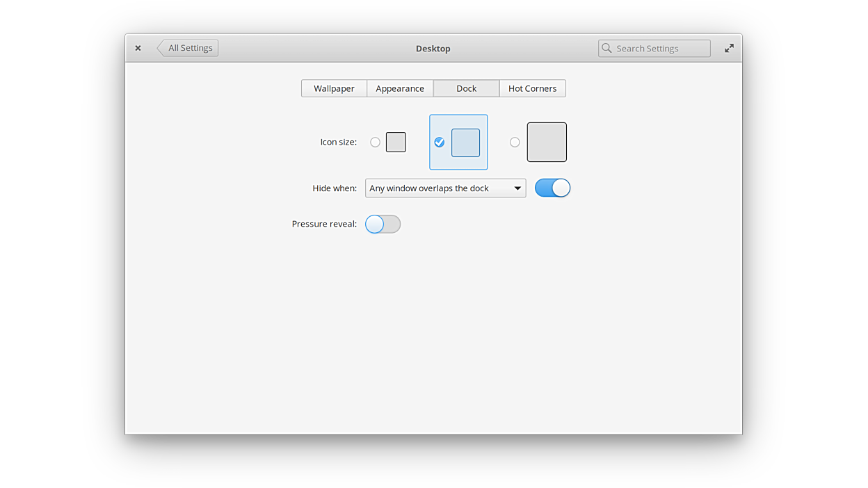Click the medium icon size preview square
The image size is (868, 488).
pos(465,143)
